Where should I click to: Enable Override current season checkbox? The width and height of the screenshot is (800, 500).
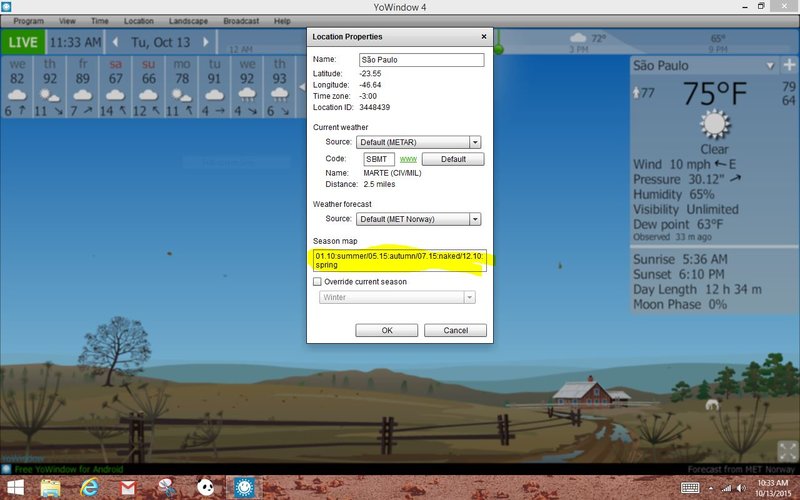pos(317,282)
